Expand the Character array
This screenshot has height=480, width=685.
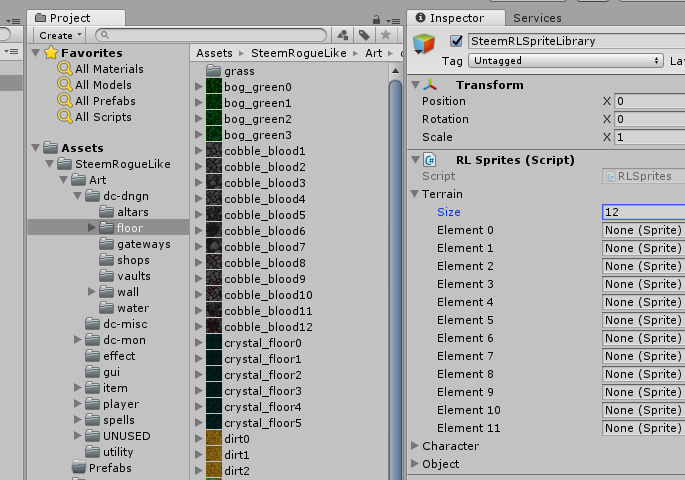(415, 445)
